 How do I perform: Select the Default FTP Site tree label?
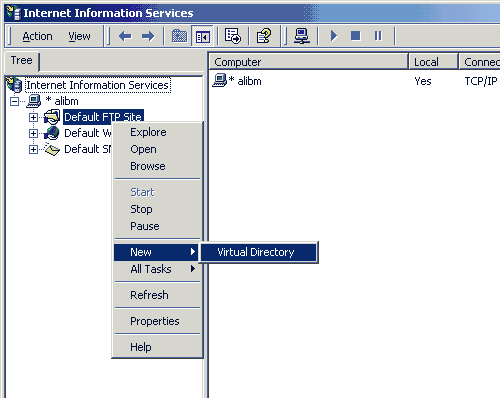pos(103,117)
